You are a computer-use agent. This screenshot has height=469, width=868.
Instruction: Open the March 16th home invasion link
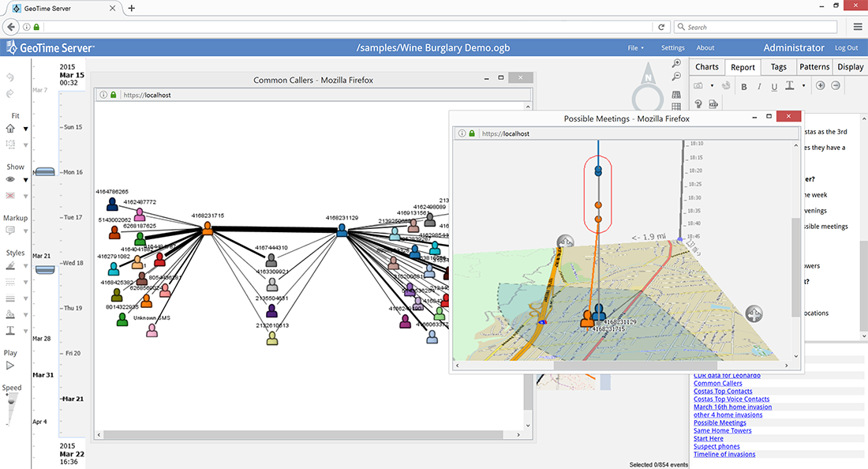tap(732, 407)
